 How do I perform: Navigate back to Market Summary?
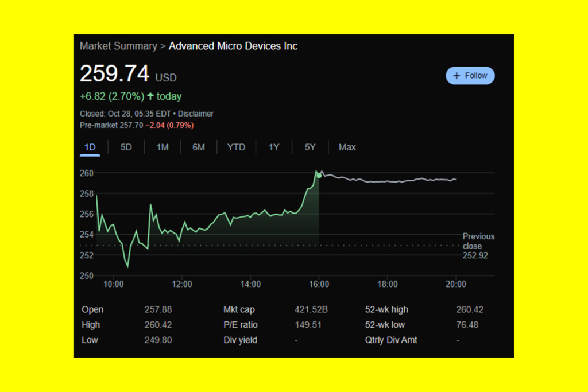(118, 46)
